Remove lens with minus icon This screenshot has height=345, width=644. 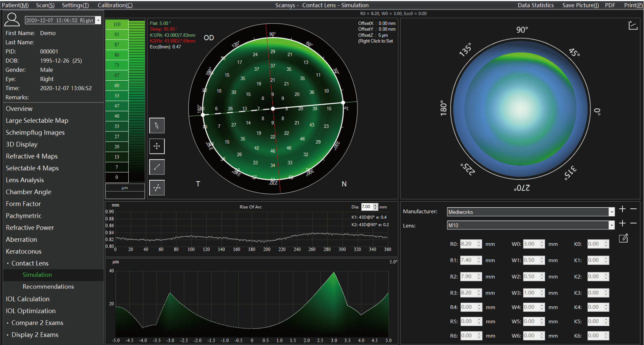(633, 223)
